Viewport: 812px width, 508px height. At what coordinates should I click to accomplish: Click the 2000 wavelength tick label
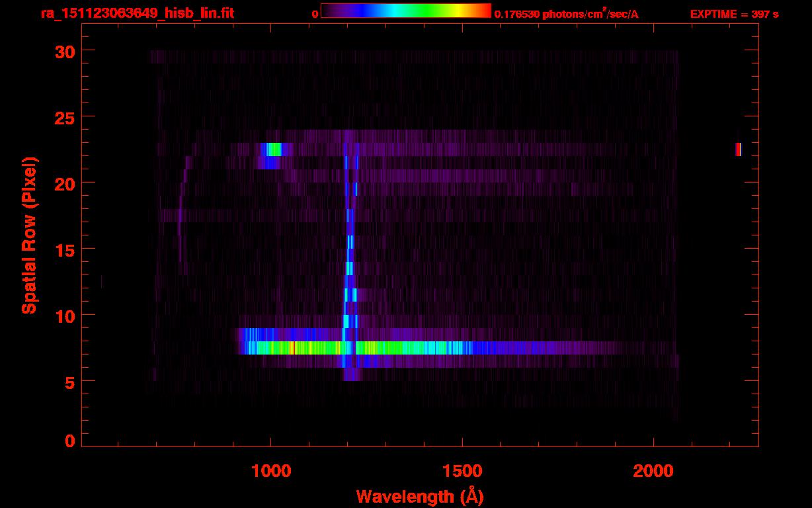[x=653, y=471]
